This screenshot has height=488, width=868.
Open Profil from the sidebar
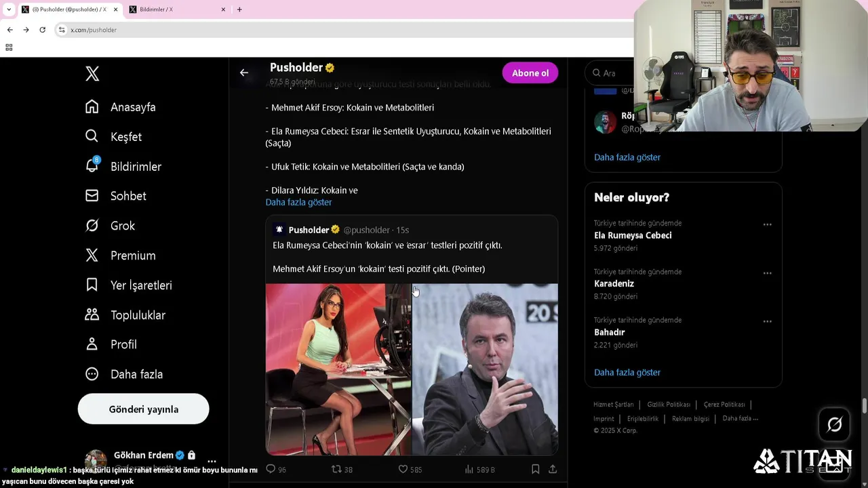111,344
